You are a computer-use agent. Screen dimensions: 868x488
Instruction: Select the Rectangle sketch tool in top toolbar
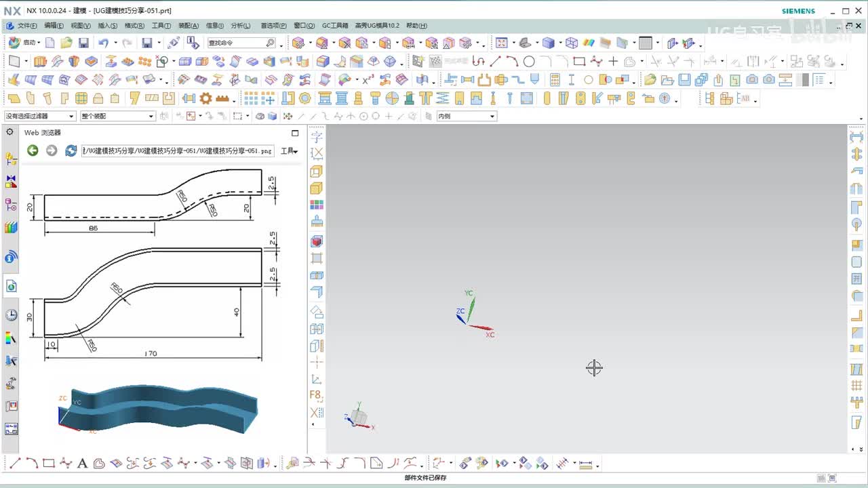(x=578, y=62)
